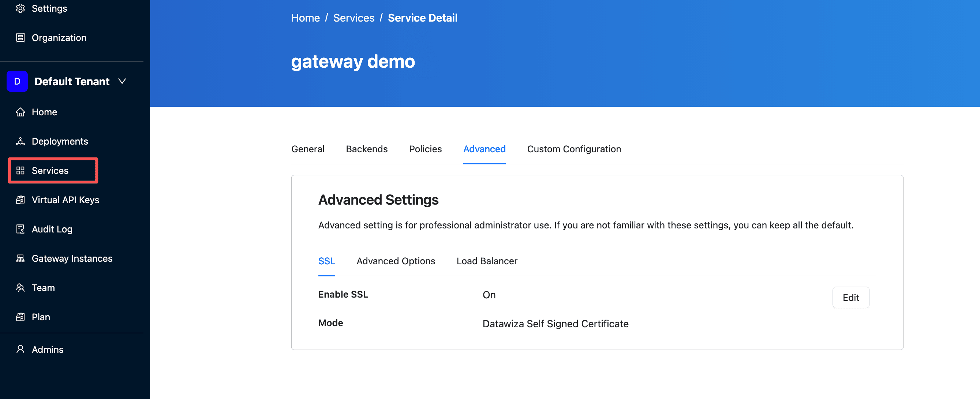Click the Default Tenant name label
The width and height of the screenshot is (980, 399).
pyautogui.click(x=72, y=82)
